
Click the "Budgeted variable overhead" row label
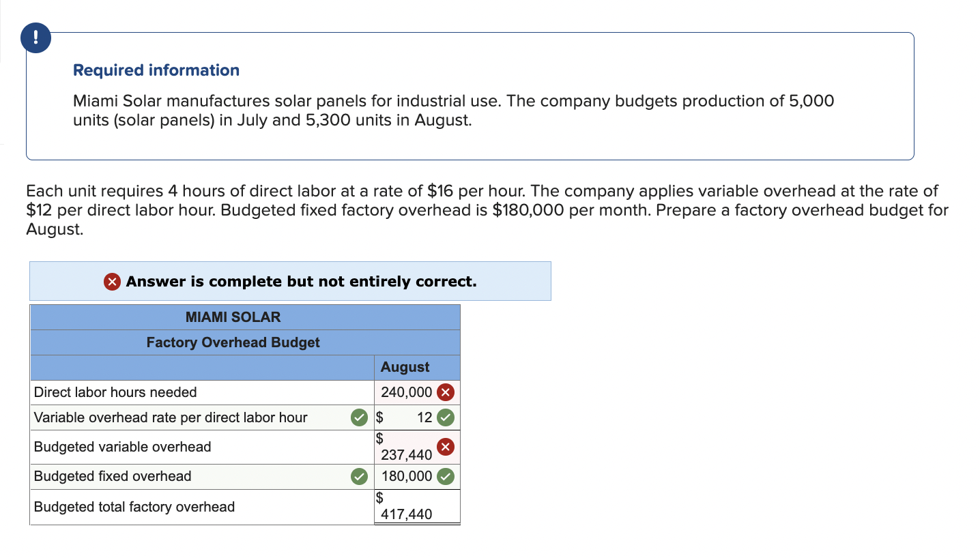[123, 447]
